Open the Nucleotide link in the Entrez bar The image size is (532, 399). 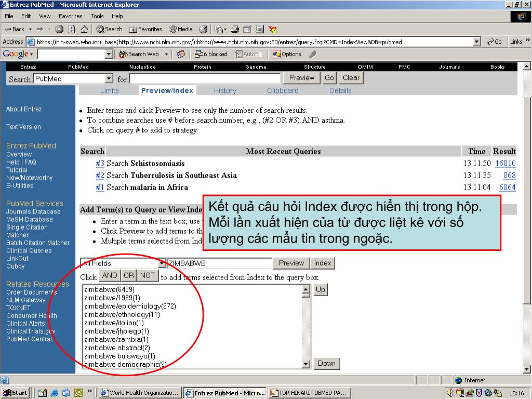coord(142,67)
